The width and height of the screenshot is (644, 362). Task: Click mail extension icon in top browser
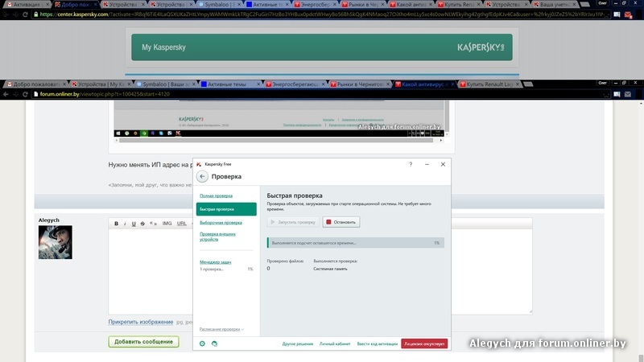pyautogui.click(x=628, y=14)
